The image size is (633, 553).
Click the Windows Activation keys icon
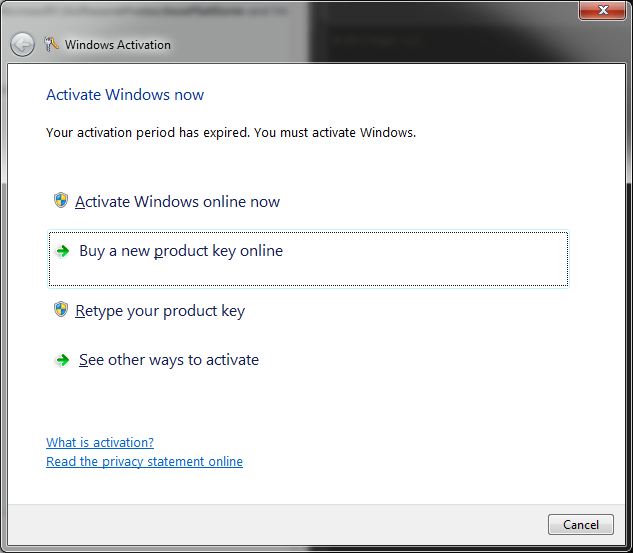[51, 44]
